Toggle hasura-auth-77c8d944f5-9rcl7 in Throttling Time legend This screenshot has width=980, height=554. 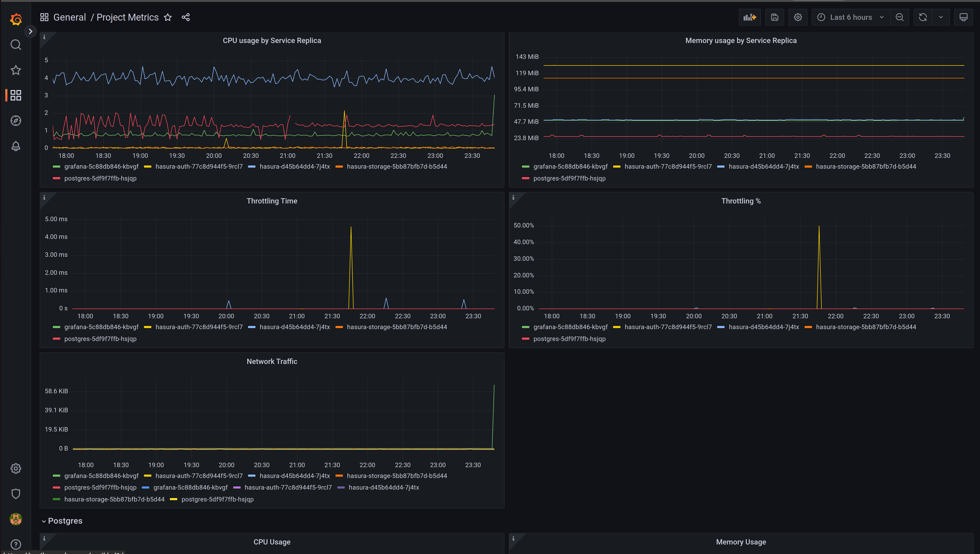(199, 327)
